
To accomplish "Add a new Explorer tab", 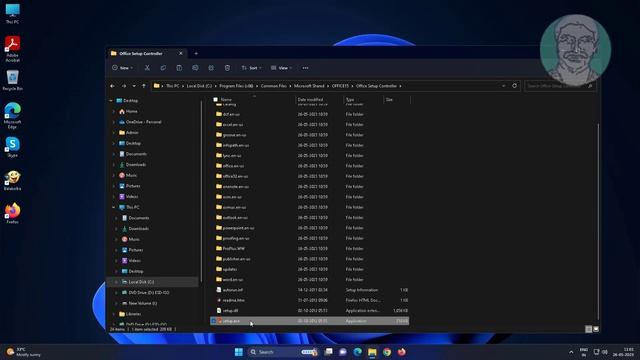I will pos(196,53).
